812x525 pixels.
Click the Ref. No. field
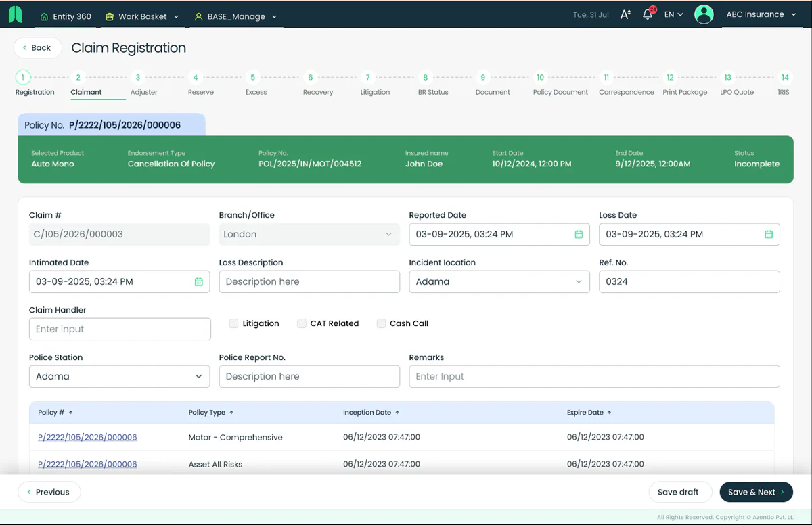(x=689, y=281)
